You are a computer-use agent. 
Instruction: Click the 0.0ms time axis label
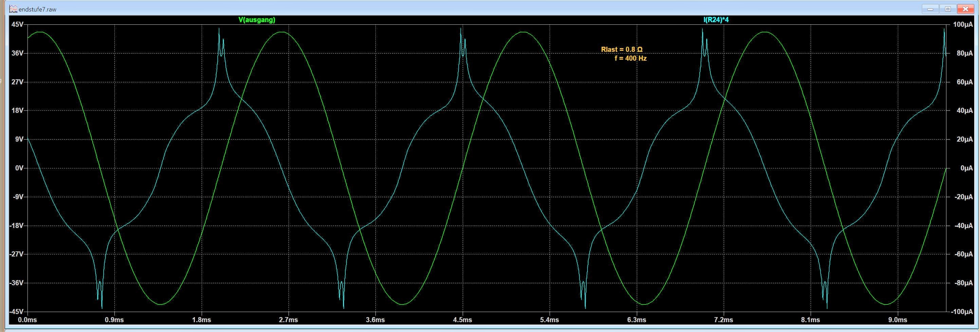tap(27, 320)
